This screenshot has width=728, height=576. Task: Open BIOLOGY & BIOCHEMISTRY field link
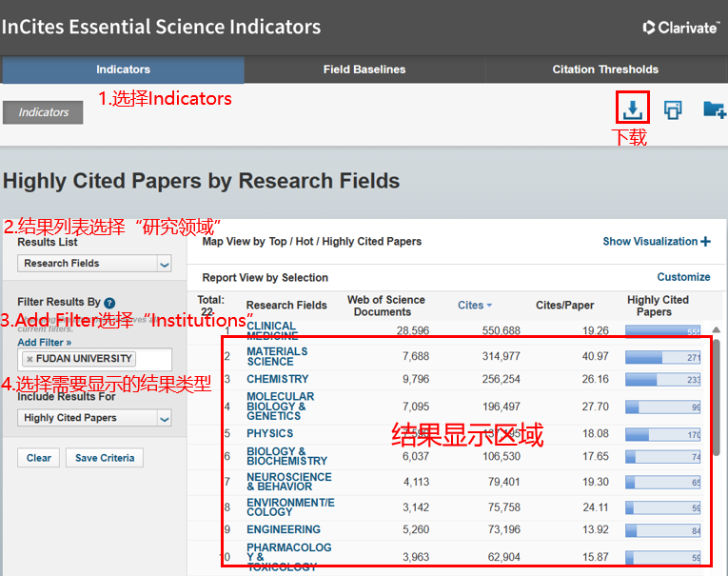click(287, 456)
